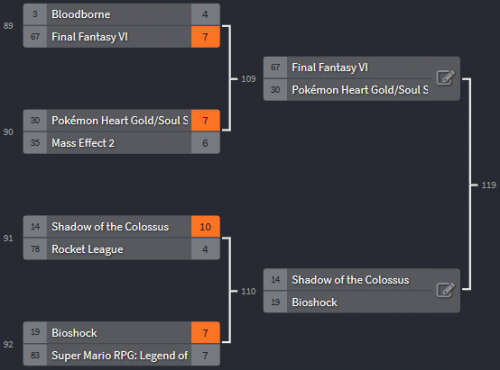This screenshot has width=500, height=370.
Task: Select Shadow of the Colossus in match 91
Action: [121, 227]
